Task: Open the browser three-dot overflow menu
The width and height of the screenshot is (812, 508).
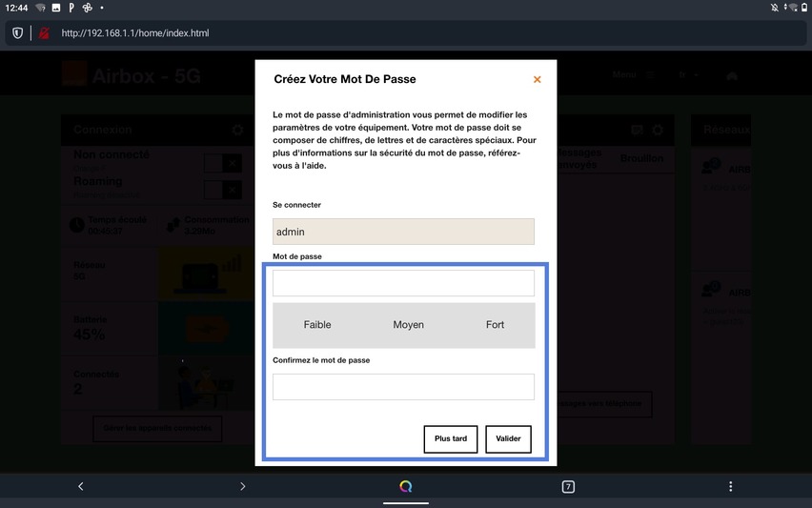Action: pos(731,486)
